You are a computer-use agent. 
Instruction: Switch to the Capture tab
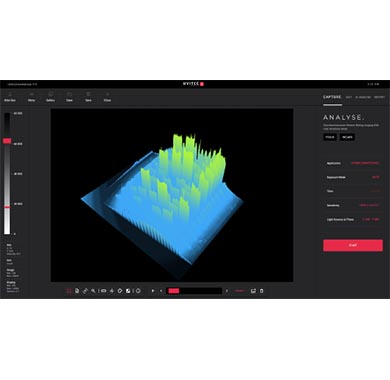[332, 97]
